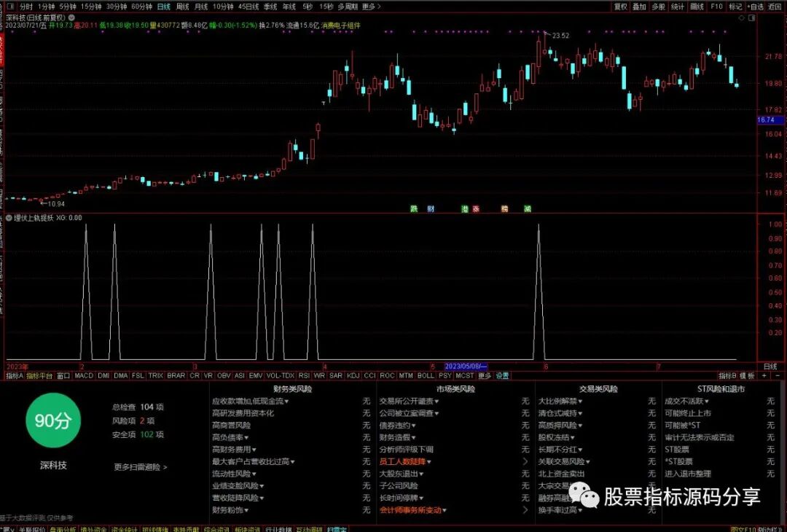787x532 pixels.
Task: Click the 2023/05/08 date marker on timeline
Action: pos(466,367)
